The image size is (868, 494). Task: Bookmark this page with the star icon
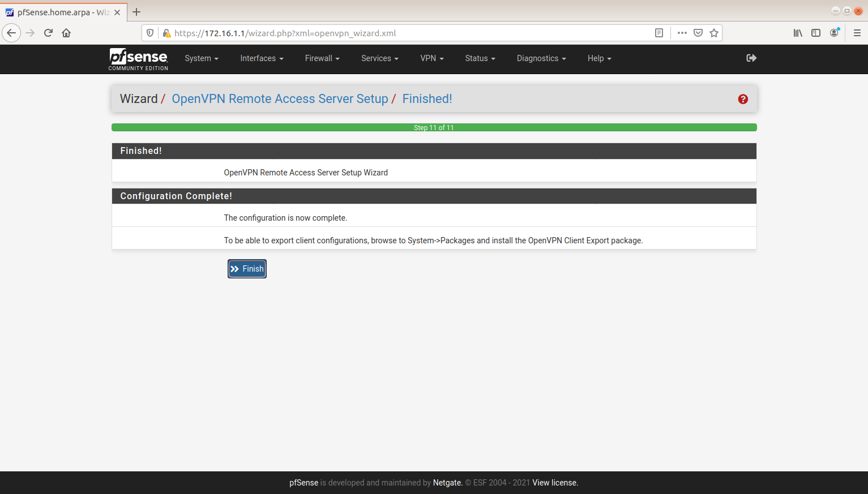[714, 33]
